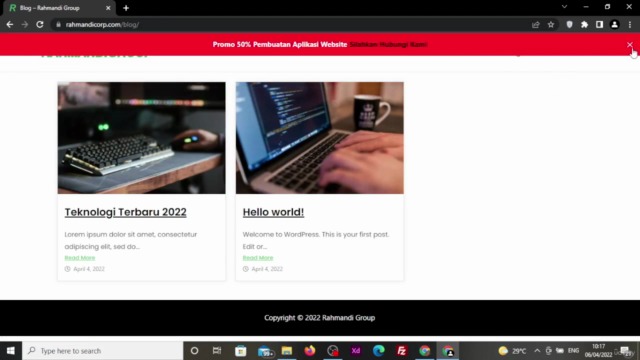
Task: Click ENG language indicator
Action: pos(573,351)
